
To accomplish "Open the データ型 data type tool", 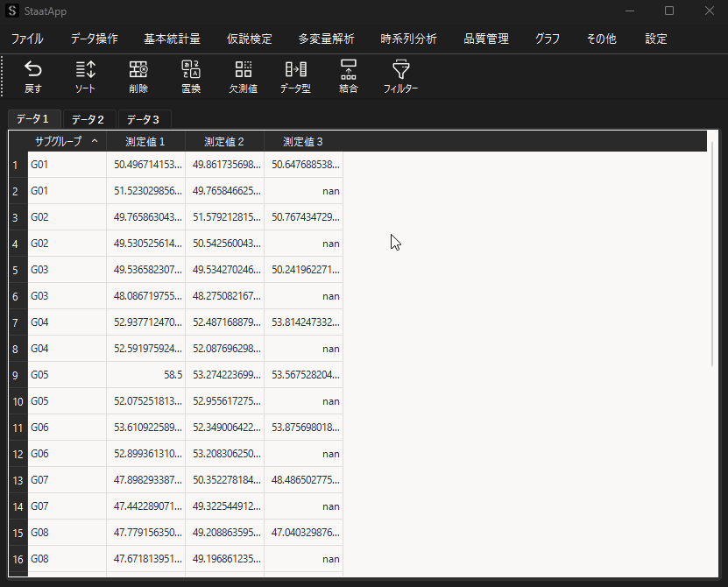I will (x=295, y=77).
